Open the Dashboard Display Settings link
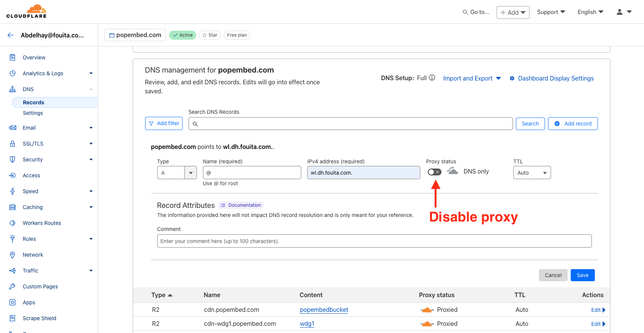The width and height of the screenshot is (644, 333). pyautogui.click(x=556, y=78)
